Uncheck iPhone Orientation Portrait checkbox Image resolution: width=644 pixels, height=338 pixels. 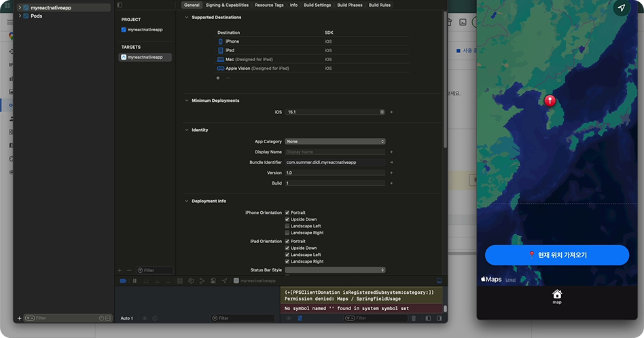pyautogui.click(x=287, y=212)
